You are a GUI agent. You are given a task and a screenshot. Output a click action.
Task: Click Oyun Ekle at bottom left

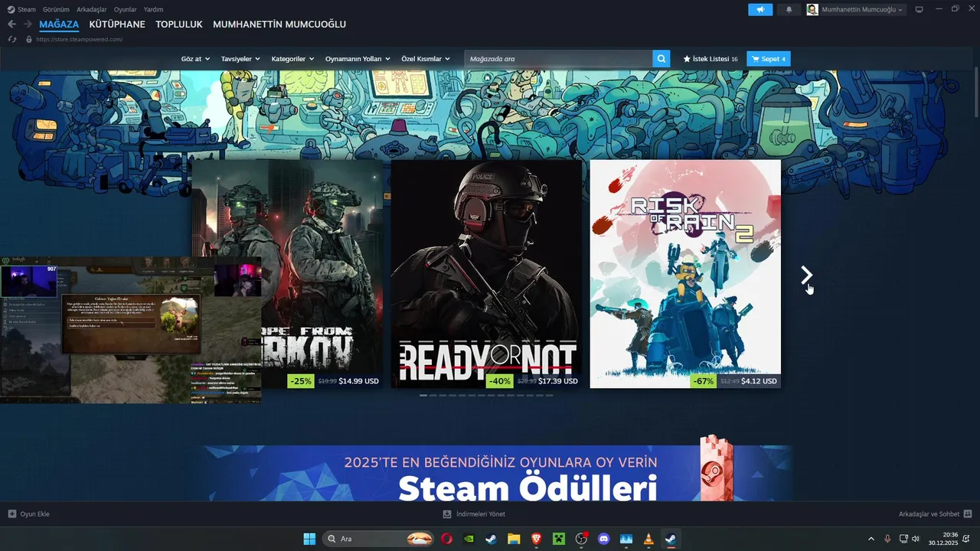pos(29,514)
